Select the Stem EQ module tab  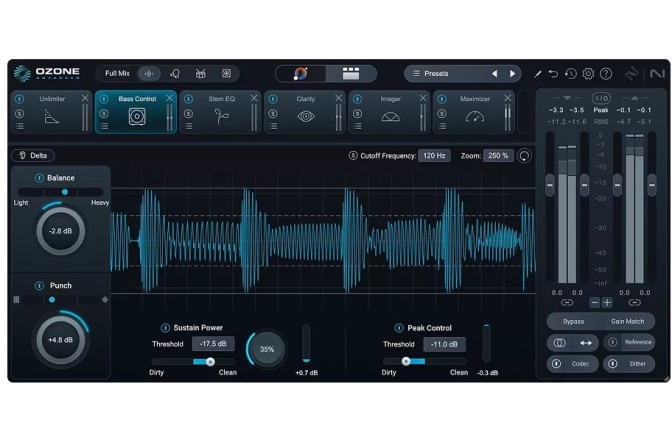pyautogui.click(x=220, y=112)
